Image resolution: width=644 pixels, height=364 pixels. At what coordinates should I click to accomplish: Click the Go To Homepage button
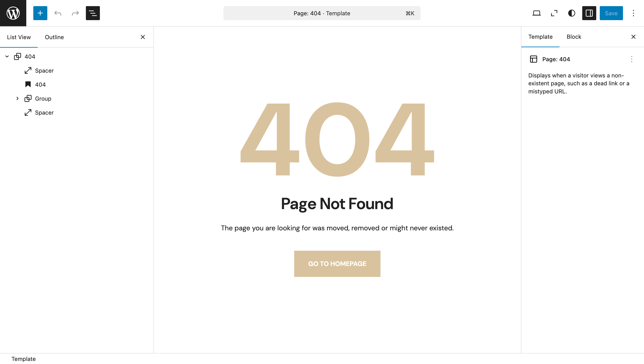(337, 264)
